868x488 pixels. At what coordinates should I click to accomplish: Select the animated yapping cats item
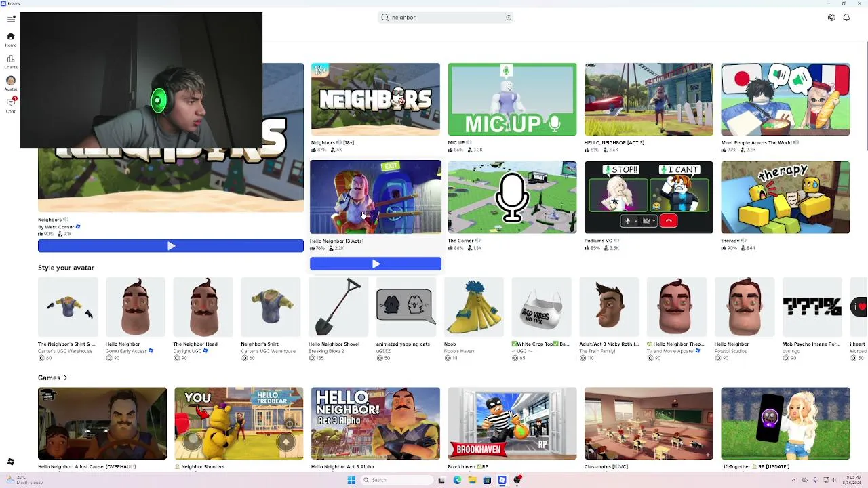pos(406,307)
